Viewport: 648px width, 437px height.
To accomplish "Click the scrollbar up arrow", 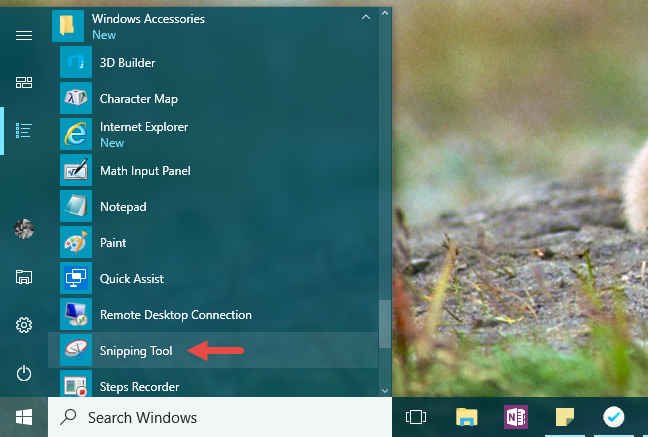I will [x=385, y=13].
